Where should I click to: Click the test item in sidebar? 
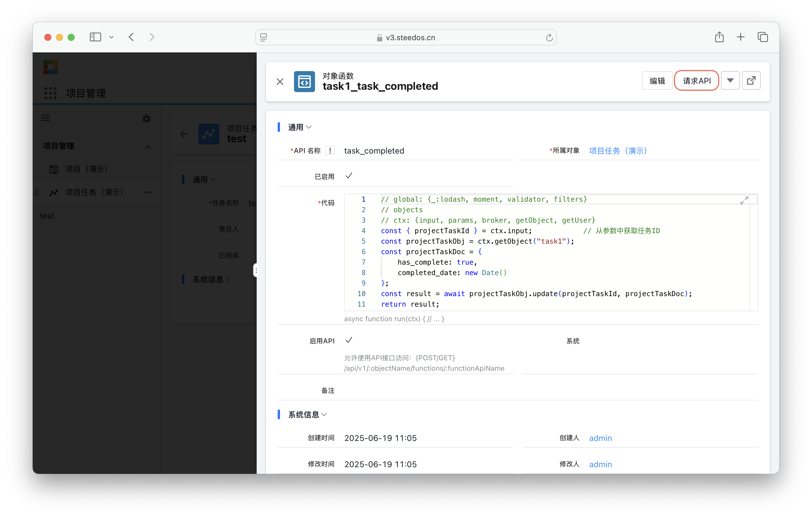pyautogui.click(x=47, y=216)
